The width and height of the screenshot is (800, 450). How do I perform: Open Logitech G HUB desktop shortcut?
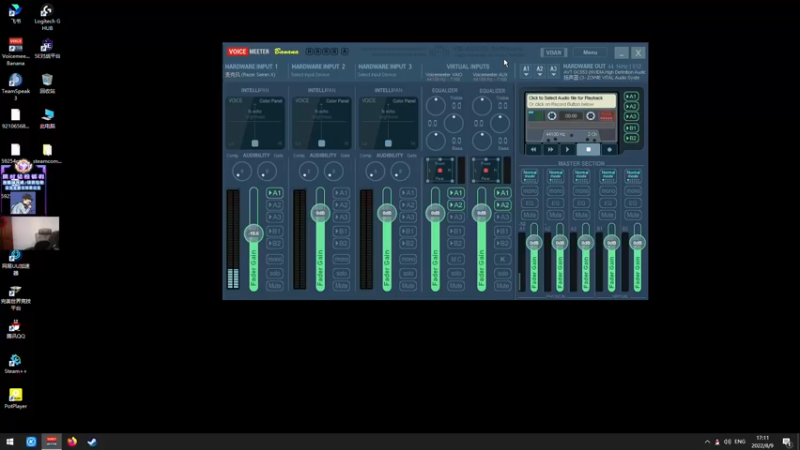click(x=47, y=17)
